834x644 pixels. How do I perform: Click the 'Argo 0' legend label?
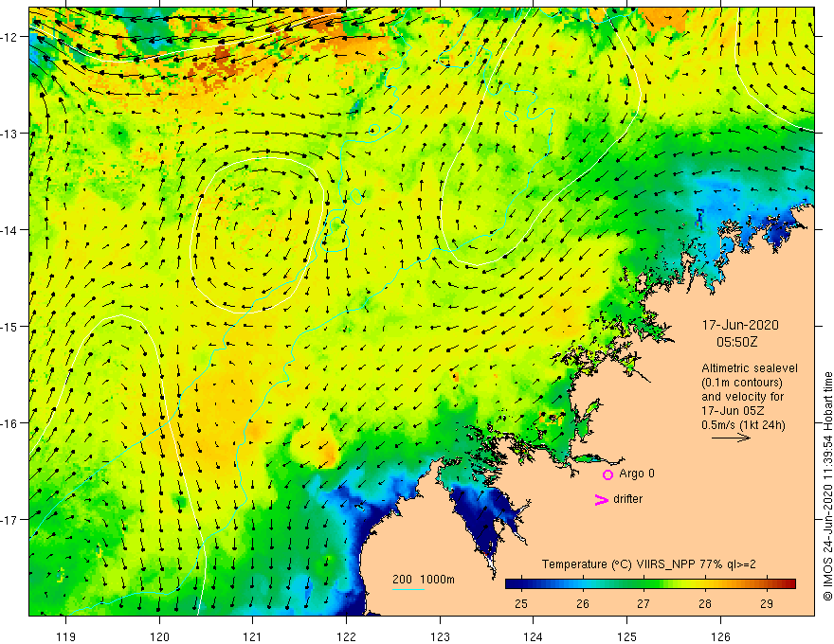tap(637, 474)
